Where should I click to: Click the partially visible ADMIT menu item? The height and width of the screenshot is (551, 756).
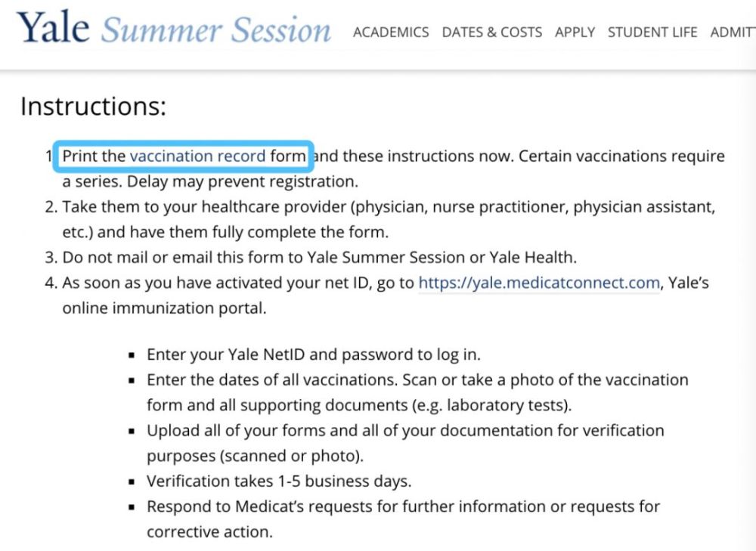733,33
